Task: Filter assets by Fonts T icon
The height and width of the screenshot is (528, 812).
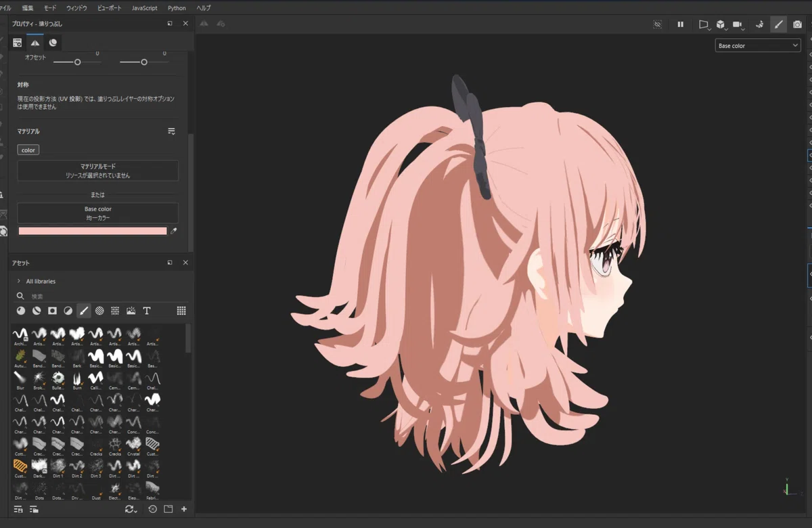Action: pos(146,311)
